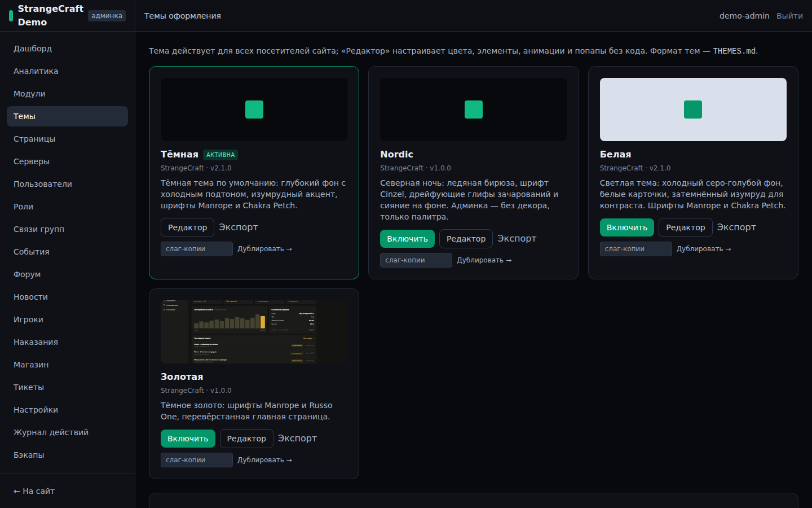Enable the Золотая theme
This screenshot has height=508, width=812.
tap(188, 439)
